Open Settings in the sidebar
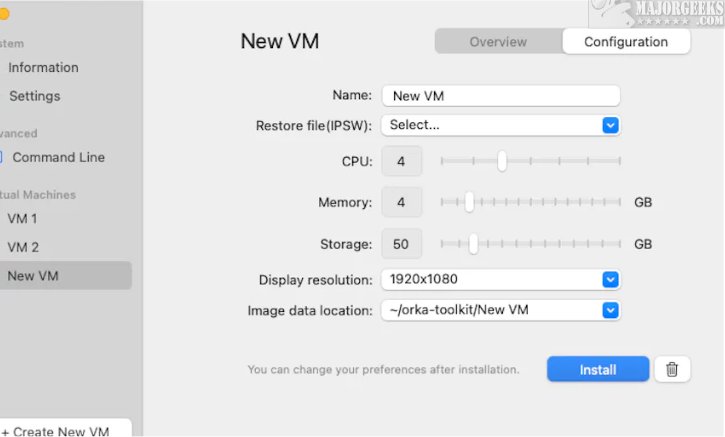 [x=34, y=96]
